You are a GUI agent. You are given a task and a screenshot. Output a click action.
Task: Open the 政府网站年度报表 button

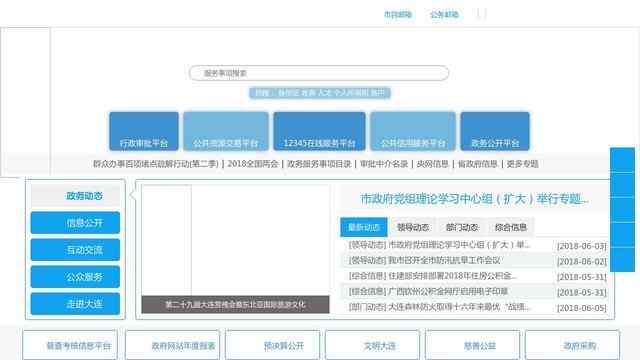(x=172, y=346)
